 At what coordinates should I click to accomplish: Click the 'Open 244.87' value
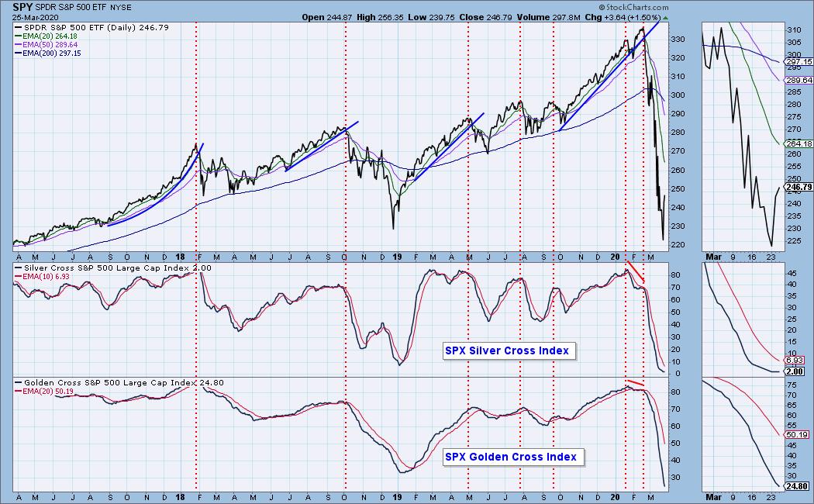pos(327,17)
